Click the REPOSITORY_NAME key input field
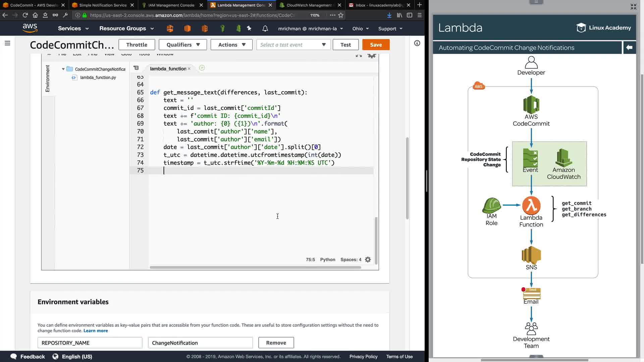The height and width of the screenshot is (362, 644). [x=90, y=343]
